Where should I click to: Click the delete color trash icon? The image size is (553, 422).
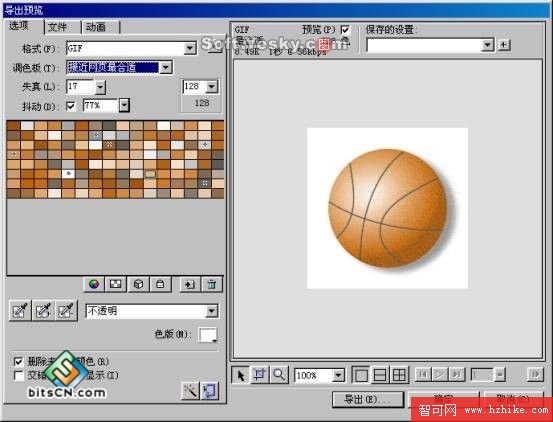tap(212, 285)
